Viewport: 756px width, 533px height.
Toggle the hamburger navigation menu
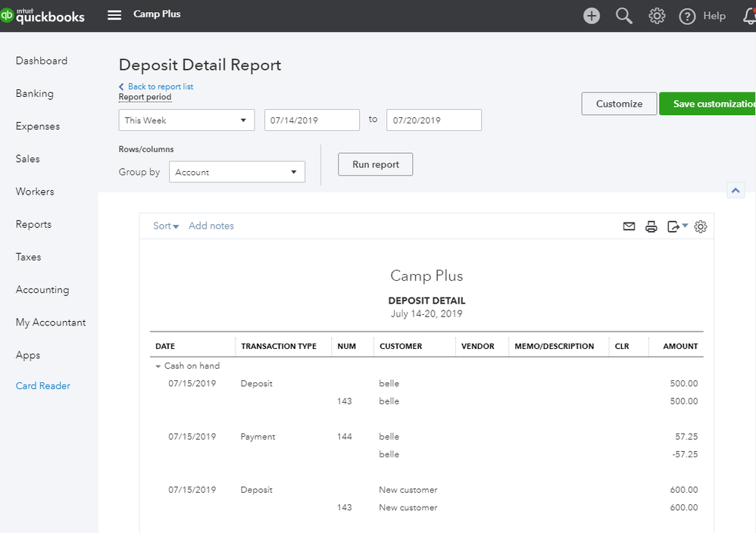point(114,15)
